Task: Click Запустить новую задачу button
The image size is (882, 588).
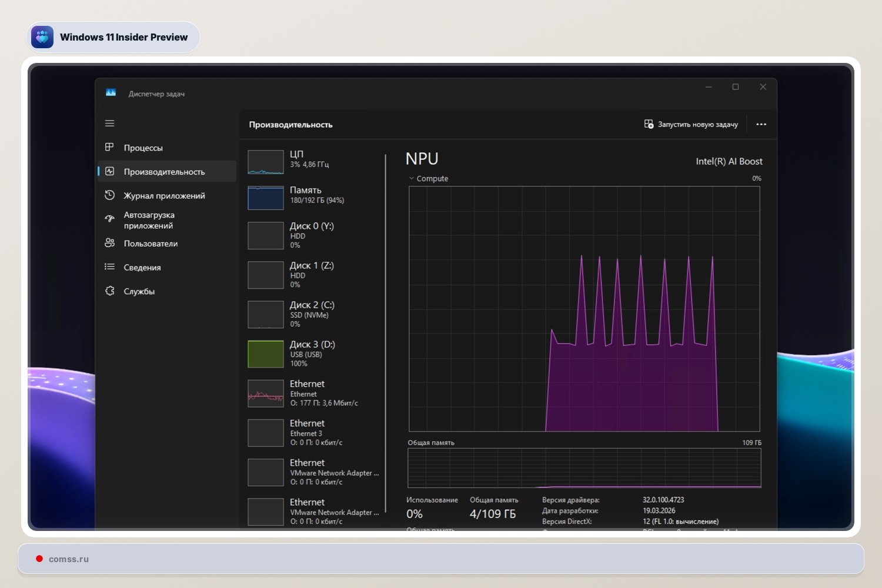Action: pos(691,125)
